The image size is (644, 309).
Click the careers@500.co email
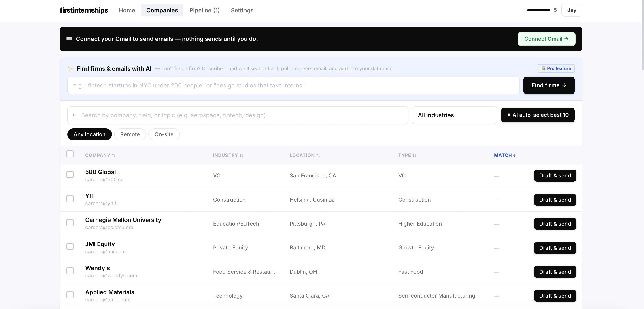click(104, 179)
